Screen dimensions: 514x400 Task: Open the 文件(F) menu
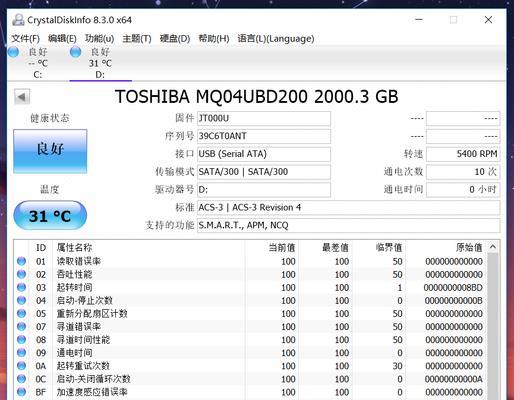[x=26, y=39]
